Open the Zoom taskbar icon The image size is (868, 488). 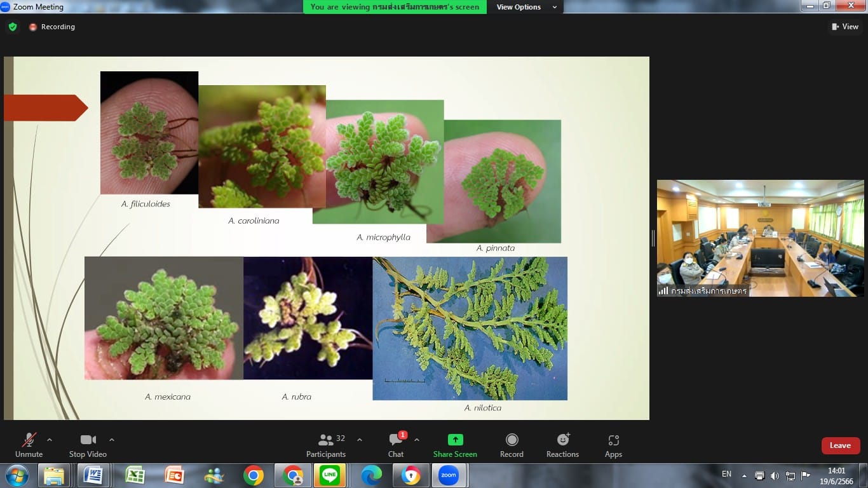(x=449, y=475)
